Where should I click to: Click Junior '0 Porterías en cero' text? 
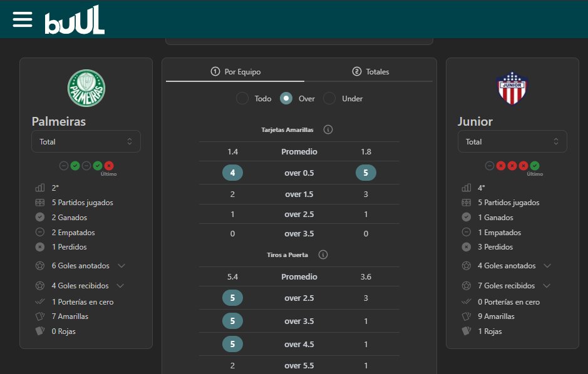pos(509,301)
